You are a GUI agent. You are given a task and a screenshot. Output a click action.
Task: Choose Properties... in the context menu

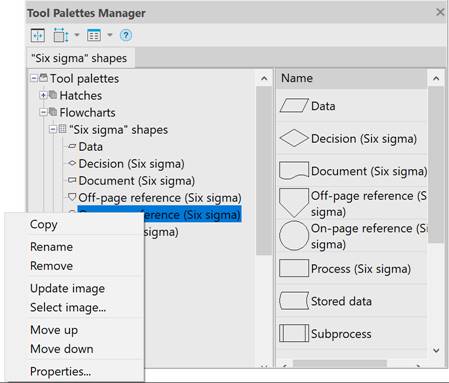click(60, 371)
